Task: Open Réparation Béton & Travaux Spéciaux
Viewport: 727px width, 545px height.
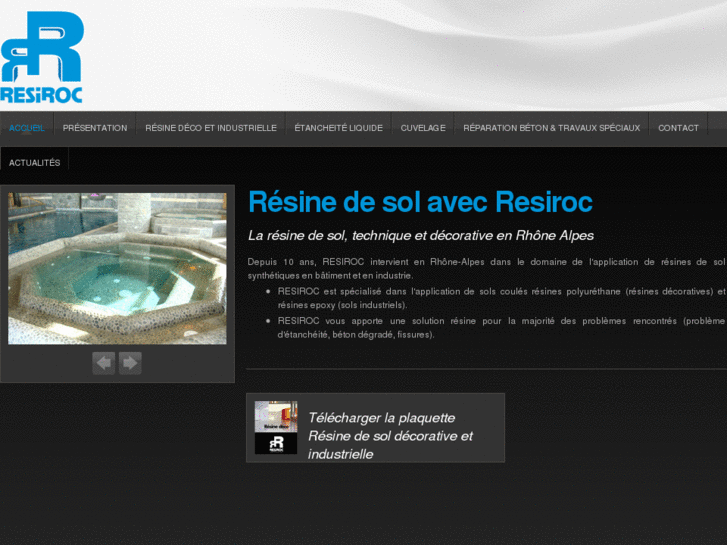Action: pyautogui.click(x=552, y=128)
